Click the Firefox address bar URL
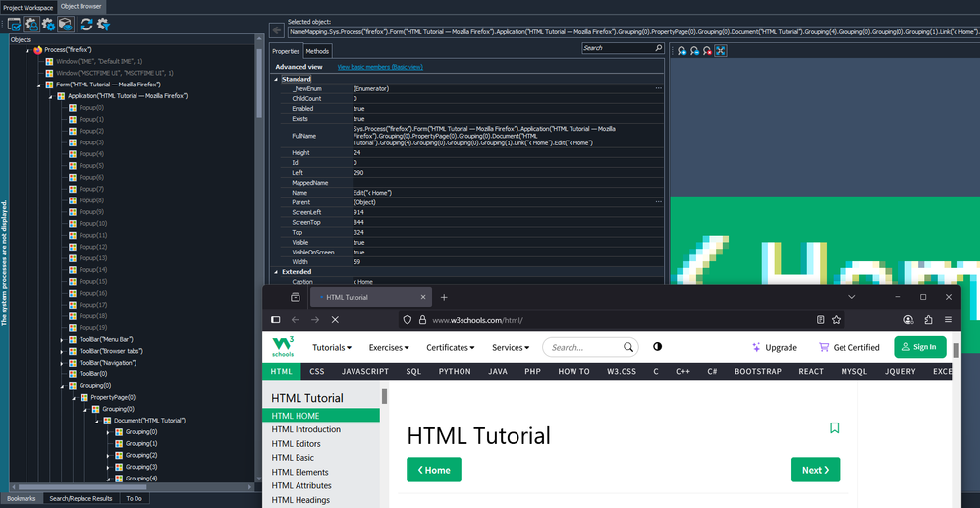The image size is (980, 508). 477,320
